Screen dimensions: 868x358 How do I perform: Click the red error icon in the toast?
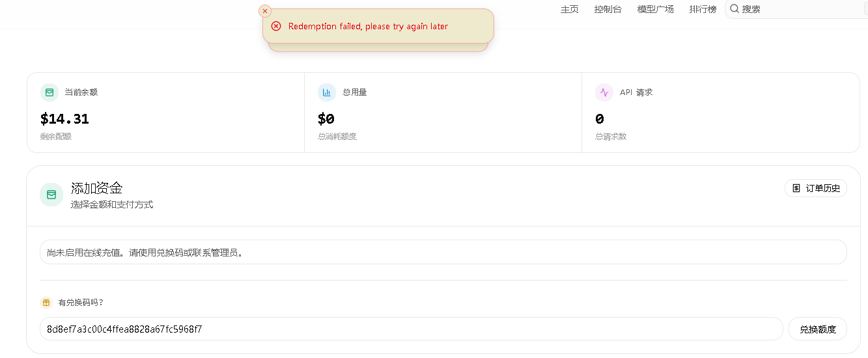[276, 26]
